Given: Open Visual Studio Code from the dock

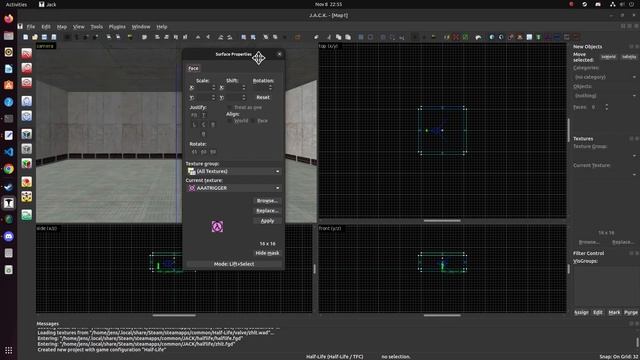Looking at the screenshot, I should pyautogui.click(x=9, y=152).
